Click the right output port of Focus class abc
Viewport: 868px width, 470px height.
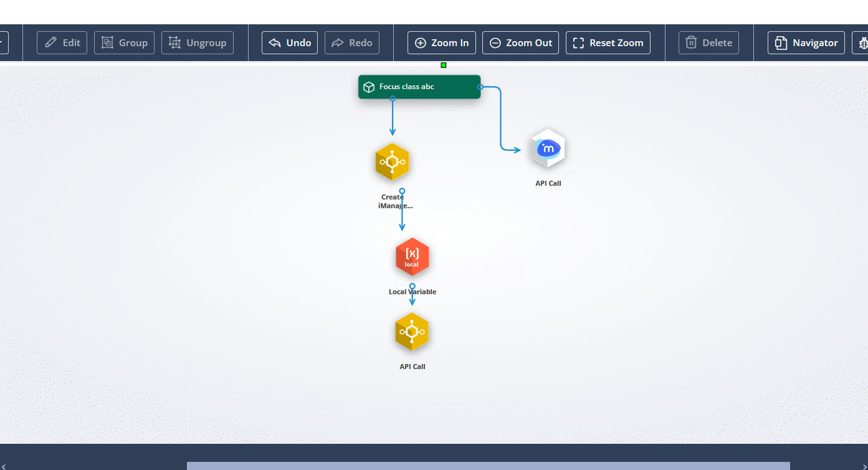(x=480, y=87)
